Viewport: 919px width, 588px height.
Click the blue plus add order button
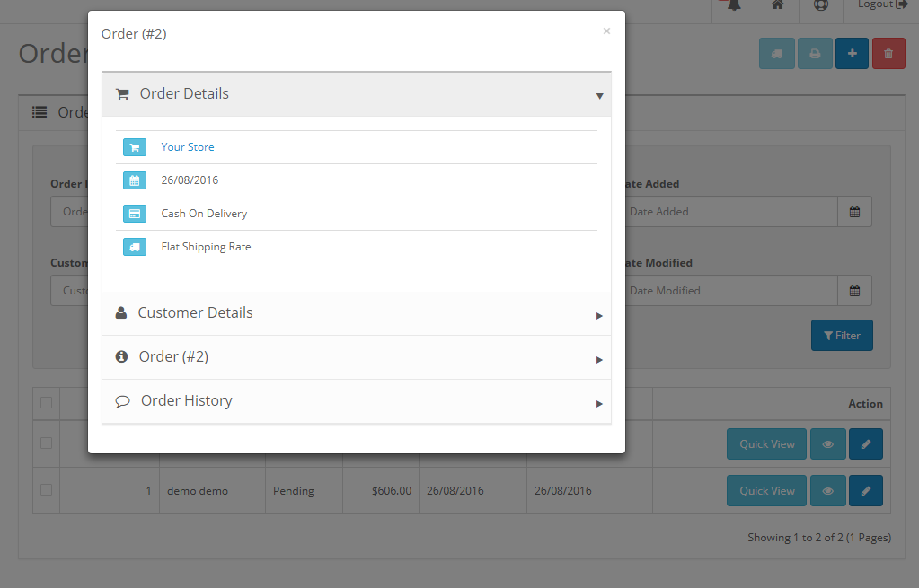click(852, 54)
